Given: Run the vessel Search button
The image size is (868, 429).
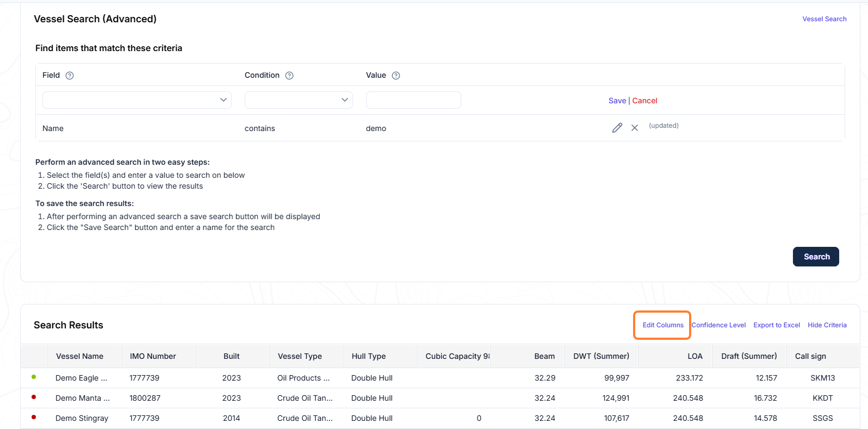Looking at the screenshot, I should pos(816,257).
